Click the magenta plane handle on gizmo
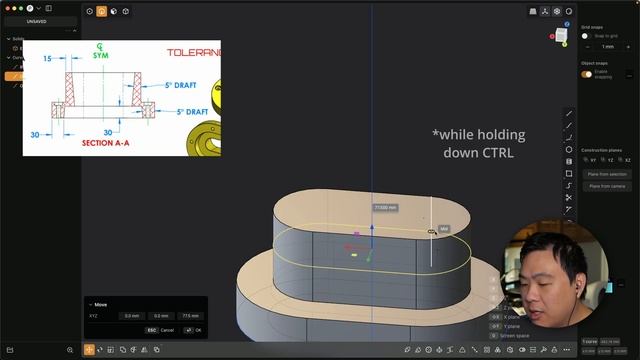Image resolution: width=640 pixels, height=360 pixels. 357,234
